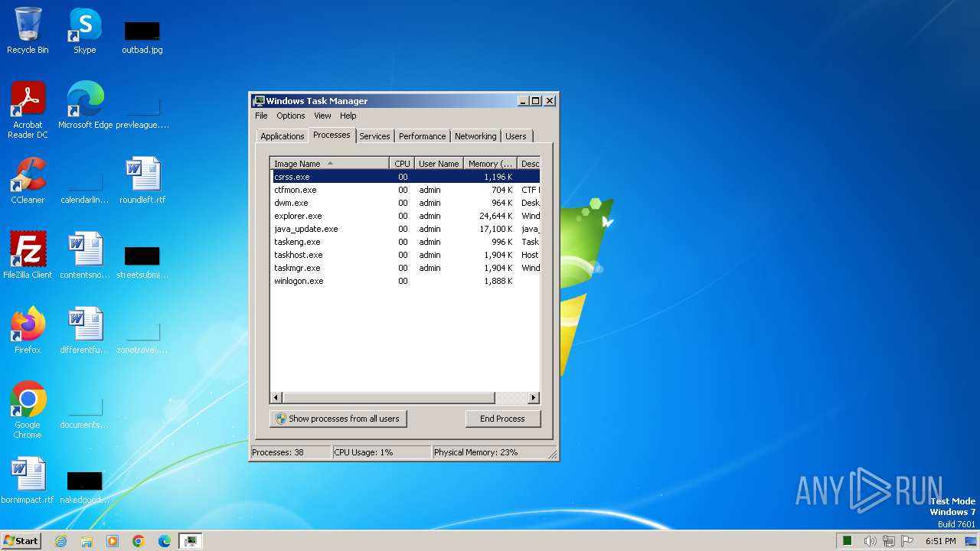Launch FileZilla Client shortcut
The width and height of the screenshot is (980, 551).
28,256
